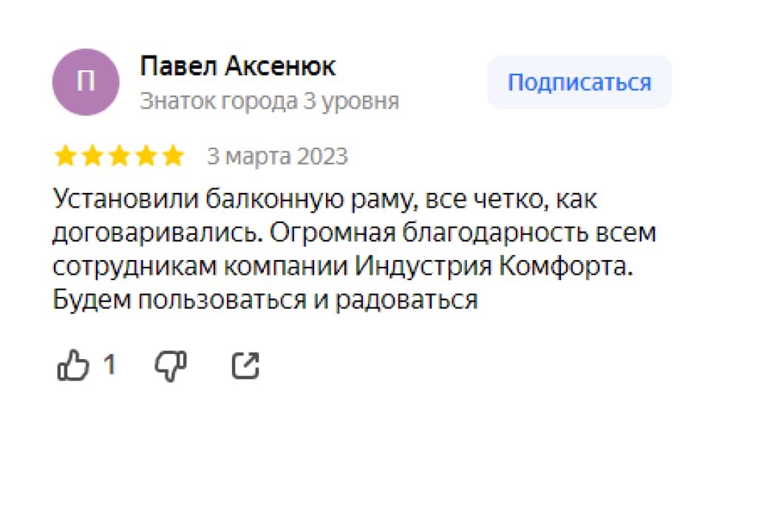The height and width of the screenshot is (532, 776).
Task: Click the review date "3 марта 2023"
Action: (x=276, y=157)
